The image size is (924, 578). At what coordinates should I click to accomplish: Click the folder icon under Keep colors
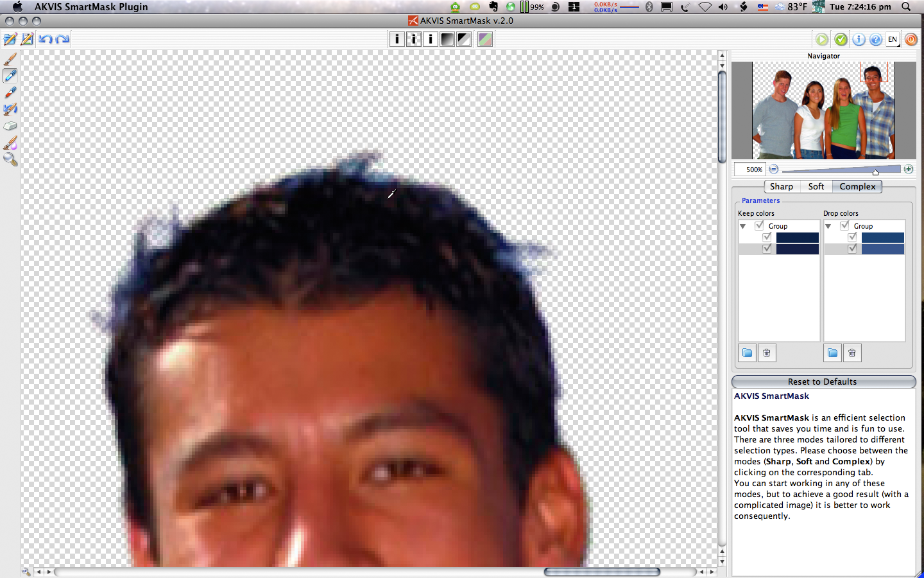tap(748, 353)
